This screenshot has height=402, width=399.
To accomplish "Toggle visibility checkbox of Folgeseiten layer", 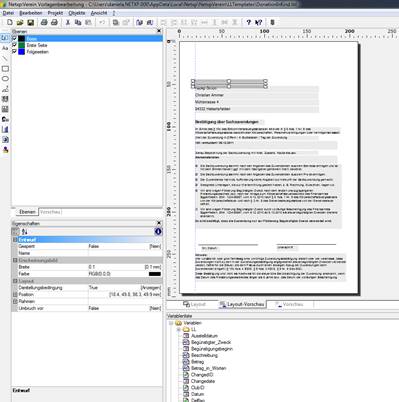I will (x=14, y=52).
